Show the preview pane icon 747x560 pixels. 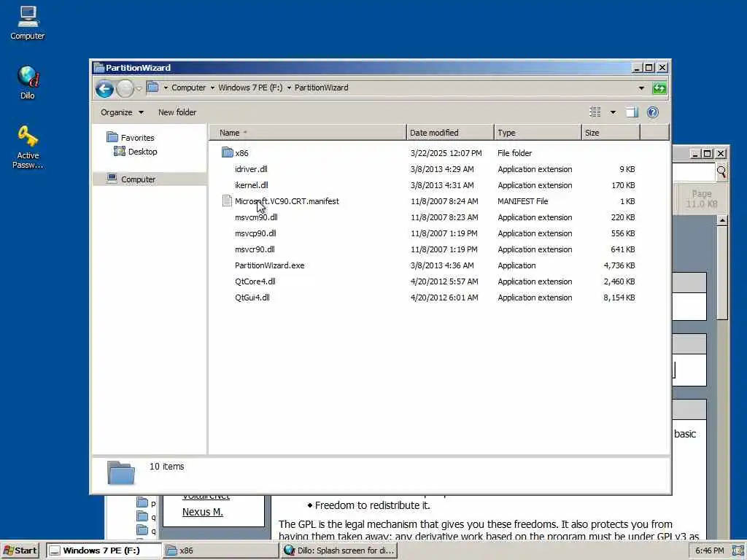[x=632, y=112]
